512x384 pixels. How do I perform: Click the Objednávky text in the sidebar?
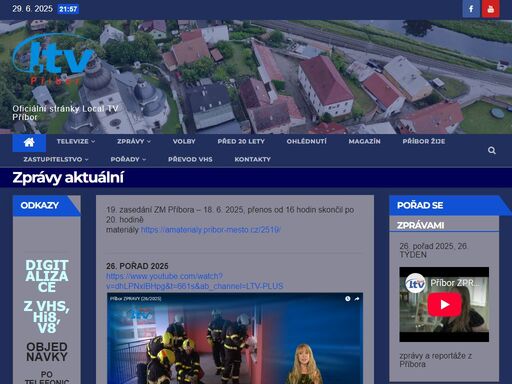coord(47,352)
